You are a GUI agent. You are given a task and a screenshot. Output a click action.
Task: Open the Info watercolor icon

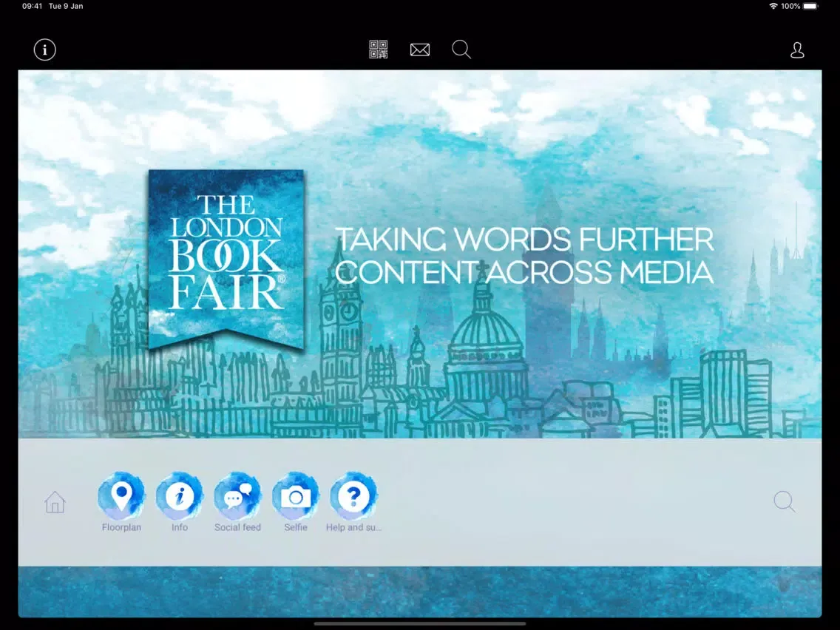[180, 496]
